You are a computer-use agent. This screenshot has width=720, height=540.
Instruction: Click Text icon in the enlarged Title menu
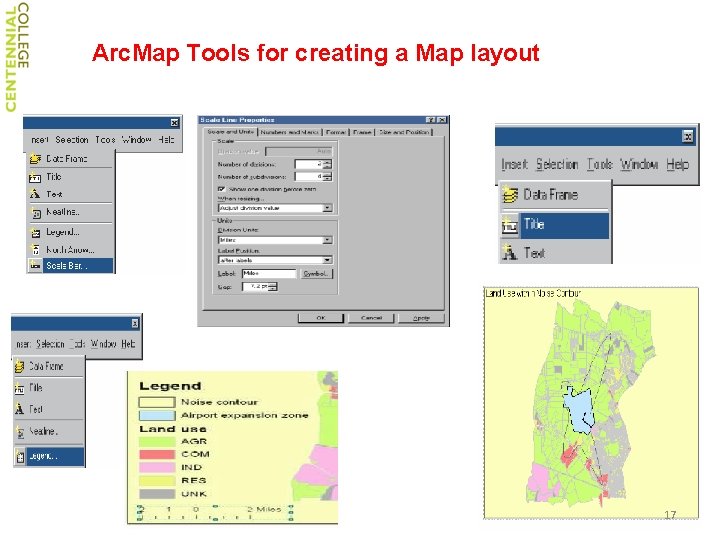(x=509, y=253)
